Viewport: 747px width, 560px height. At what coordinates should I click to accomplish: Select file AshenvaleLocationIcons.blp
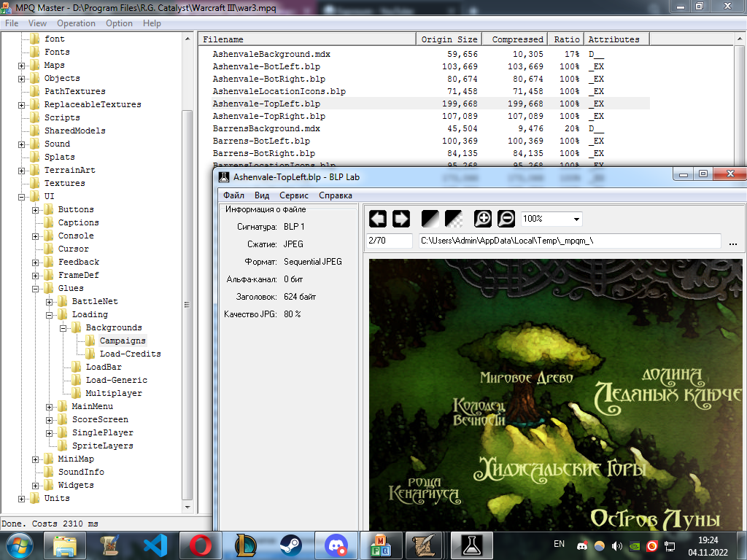tap(279, 91)
